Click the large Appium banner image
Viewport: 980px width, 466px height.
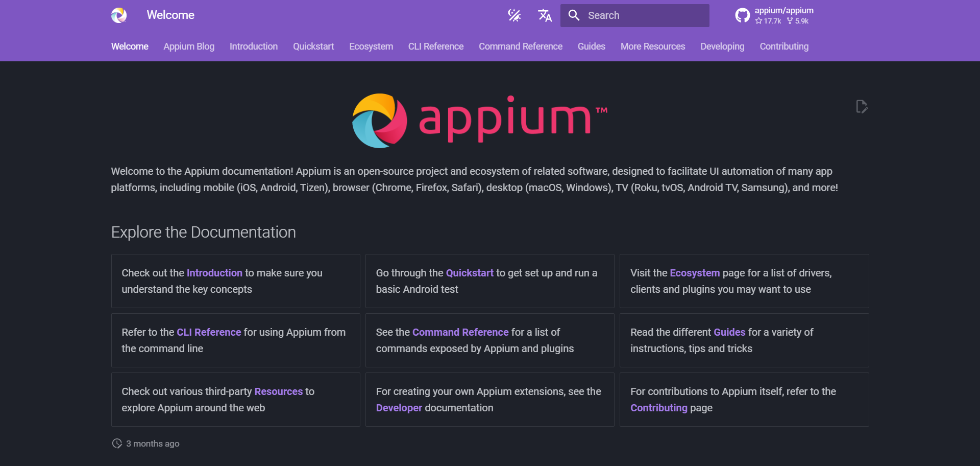tap(480, 121)
